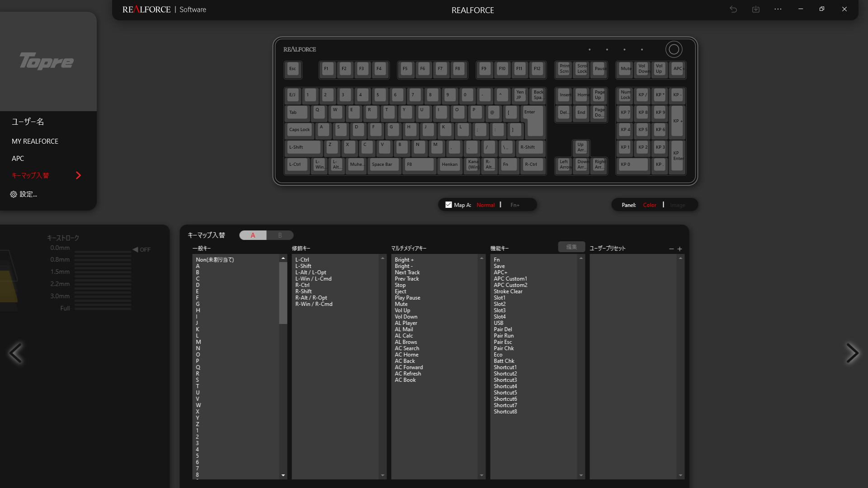This screenshot has width=868, height=488.
Task: Open the three-dots more options menu
Action: 778,9
